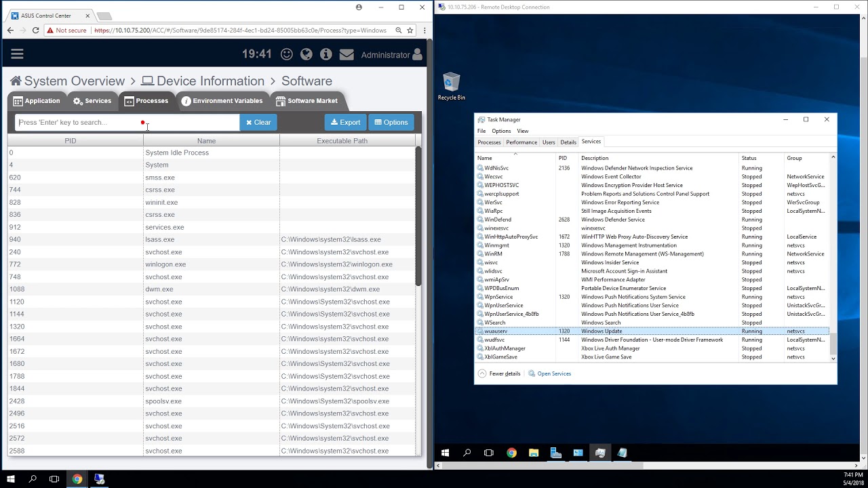The image size is (868, 488).
Task: Open the mail envelope icon in header
Action: 347,54
